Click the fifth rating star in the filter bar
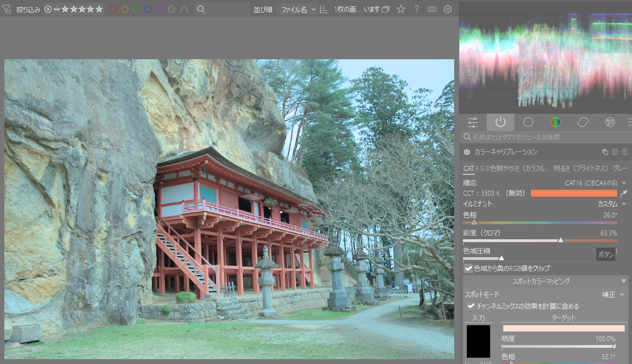 (99, 9)
